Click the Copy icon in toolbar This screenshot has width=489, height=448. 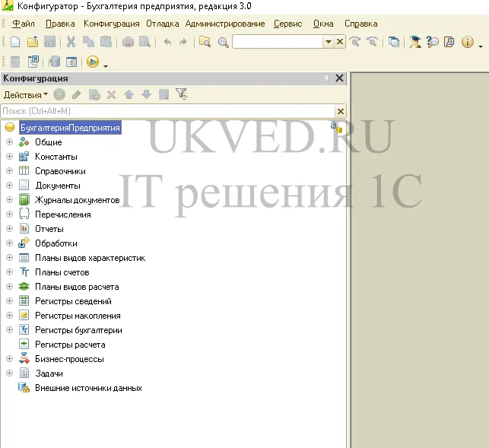[88, 42]
